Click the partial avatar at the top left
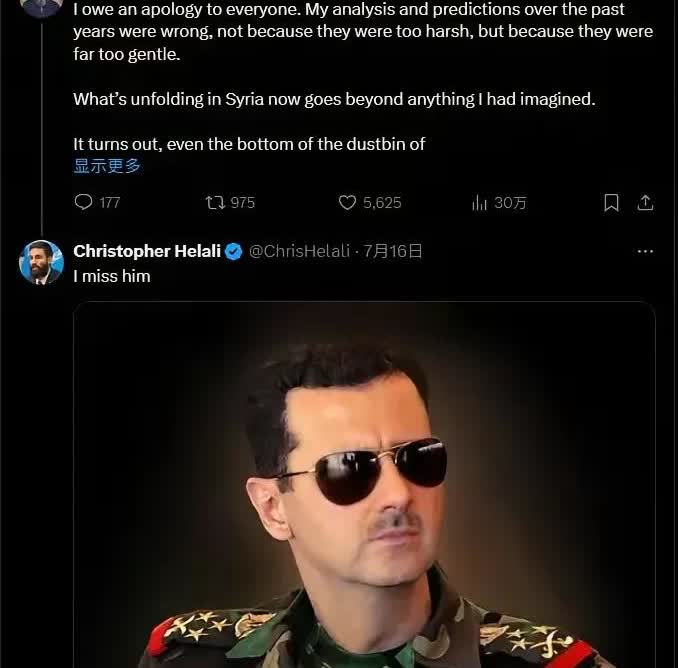Screen dimensions: 678x668 pyautogui.click(x=40, y=5)
